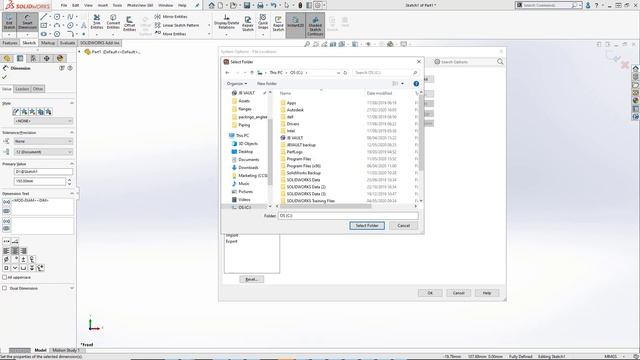Click the Print icon in top toolbar

(x=260, y=5)
